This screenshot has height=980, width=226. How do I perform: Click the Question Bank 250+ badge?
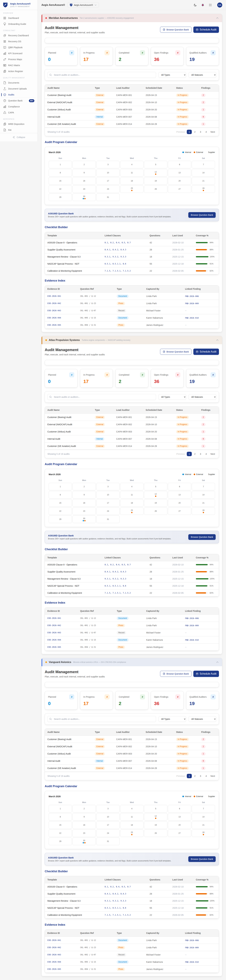point(32,101)
